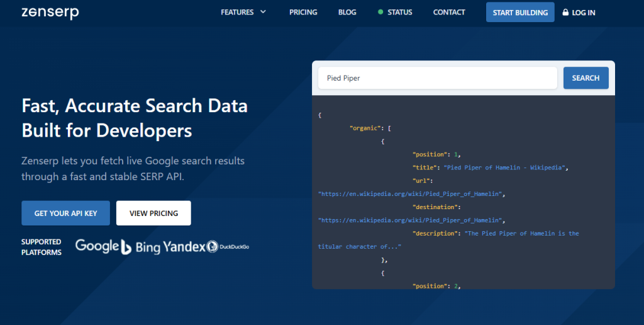The image size is (644, 325).
Task: Click the Pied Piper search field
Action: (438, 77)
